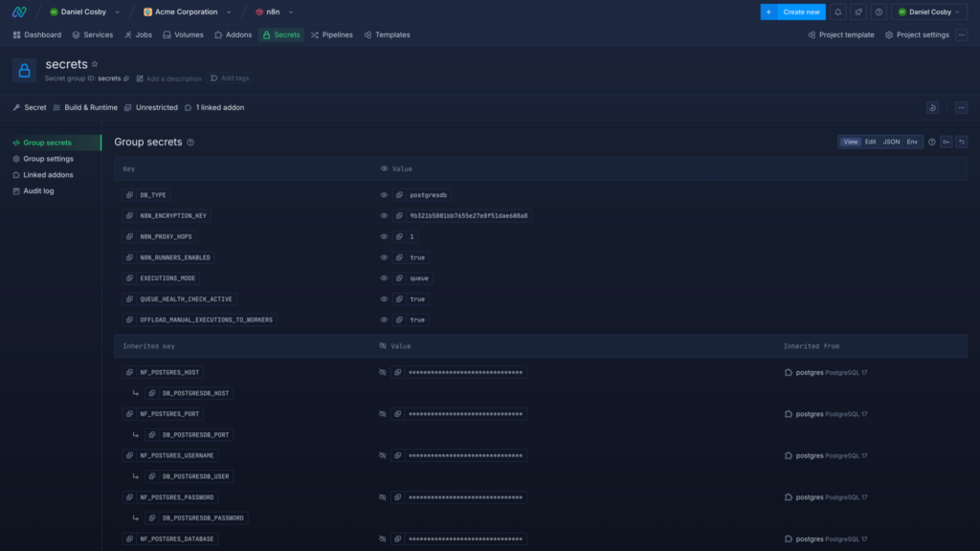The height and width of the screenshot is (551, 980).
Task: Click the key icon beside Env
Action: [x=946, y=142]
